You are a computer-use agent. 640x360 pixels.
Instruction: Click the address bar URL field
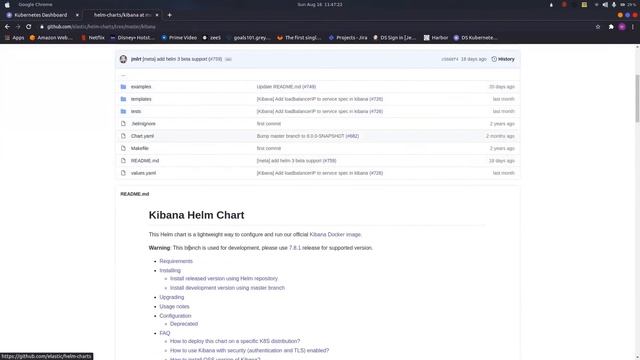[x=314, y=27]
